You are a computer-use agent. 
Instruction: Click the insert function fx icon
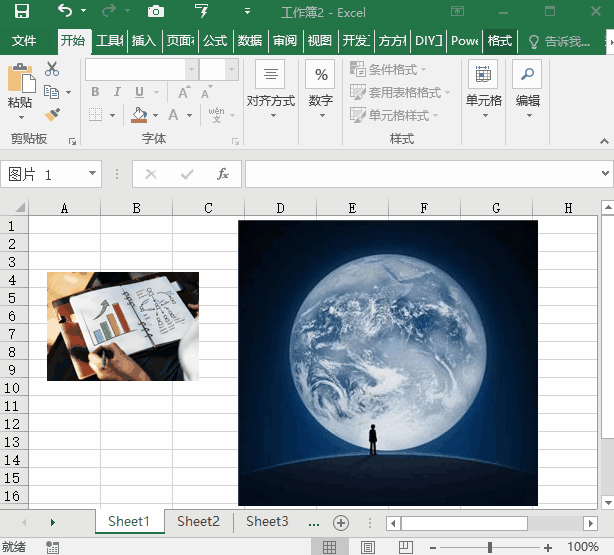(x=223, y=174)
